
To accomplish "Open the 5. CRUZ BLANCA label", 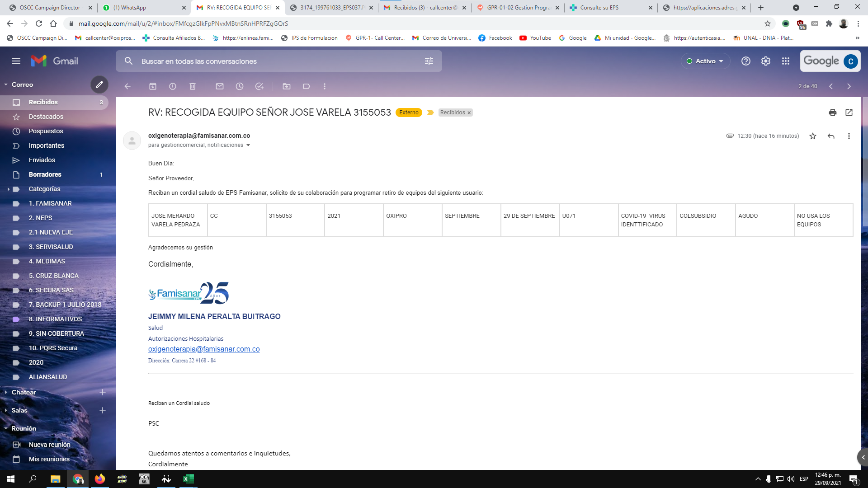I will tap(54, 276).
